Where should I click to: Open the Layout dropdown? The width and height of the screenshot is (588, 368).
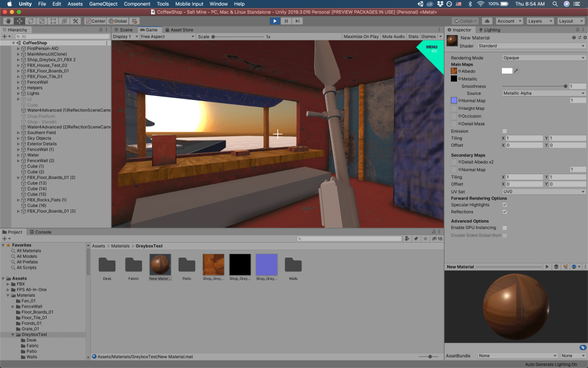click(571, 21)
